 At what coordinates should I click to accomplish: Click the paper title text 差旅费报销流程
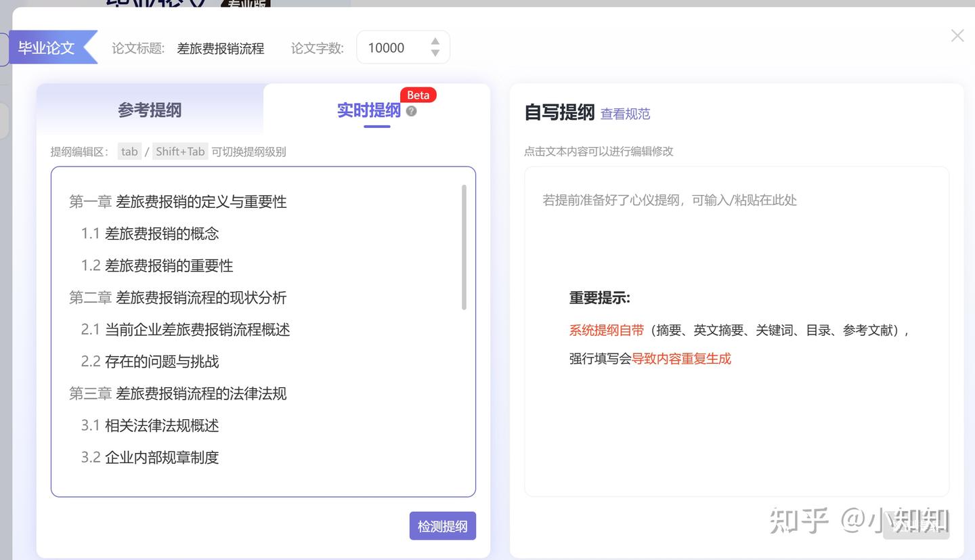[221, 49]
